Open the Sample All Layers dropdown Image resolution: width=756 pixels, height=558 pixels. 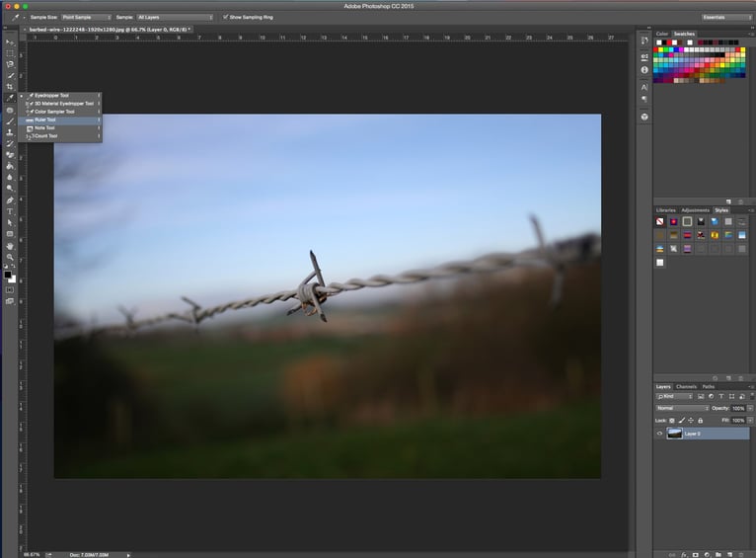[x=174, y=18]
